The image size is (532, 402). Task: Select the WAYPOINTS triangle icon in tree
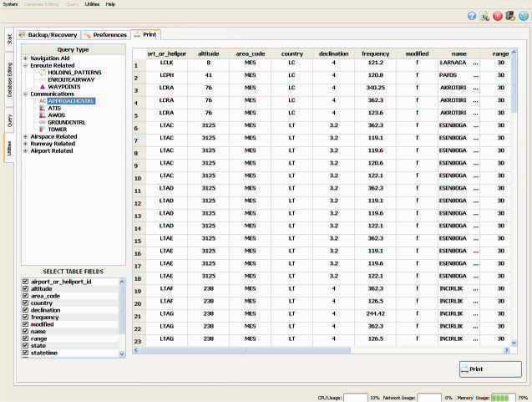[x=43, y=86]
